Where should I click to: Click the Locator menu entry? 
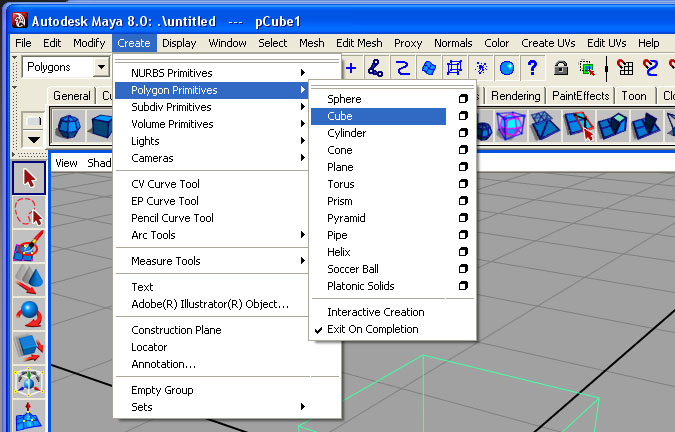pos(149,347)
